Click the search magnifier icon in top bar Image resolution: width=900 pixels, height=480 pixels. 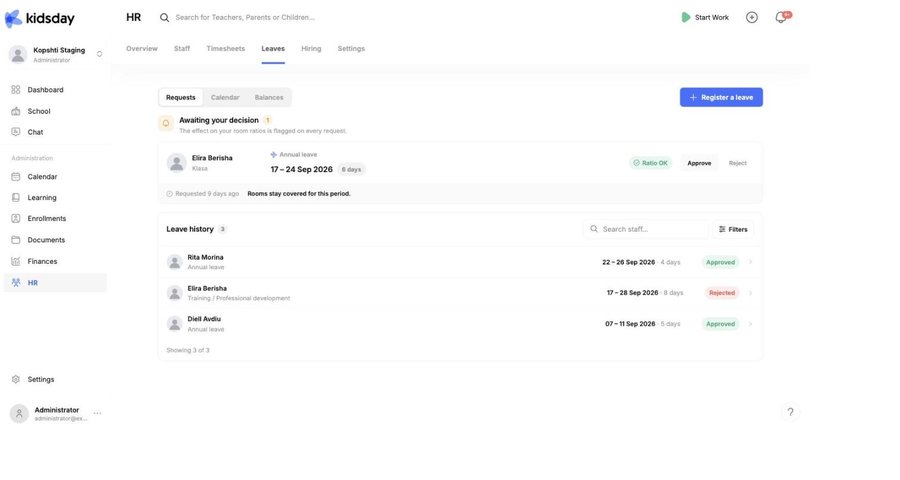(x=164, y=18)
